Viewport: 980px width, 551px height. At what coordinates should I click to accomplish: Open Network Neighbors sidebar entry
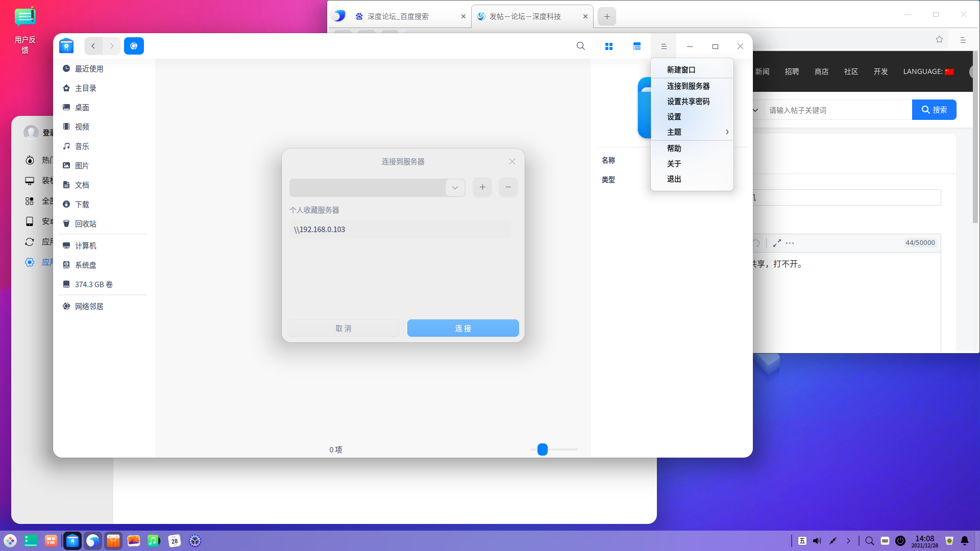(x=89, y=306)
